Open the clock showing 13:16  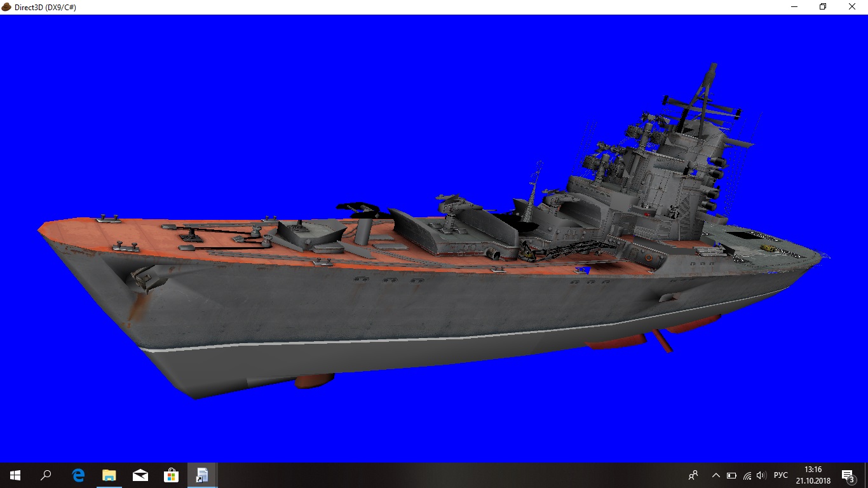tap(813, 475)
